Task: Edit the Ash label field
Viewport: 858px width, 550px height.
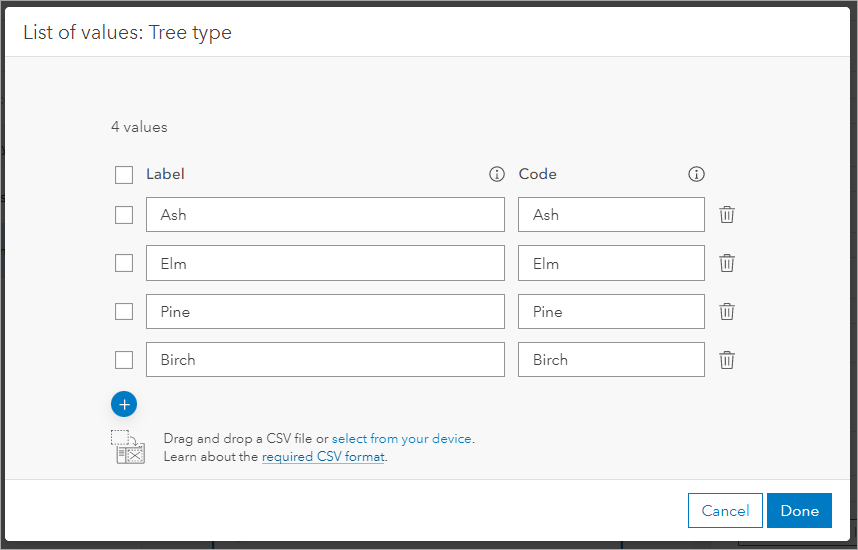Action: 325,215
